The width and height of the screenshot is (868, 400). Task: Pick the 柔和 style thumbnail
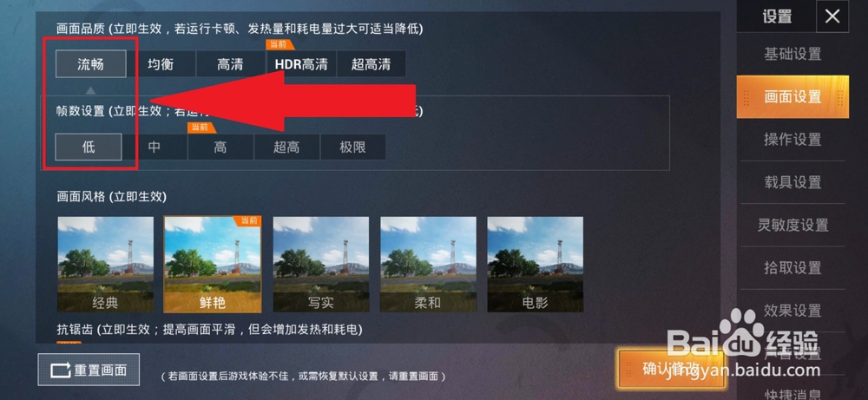(428, 265)
